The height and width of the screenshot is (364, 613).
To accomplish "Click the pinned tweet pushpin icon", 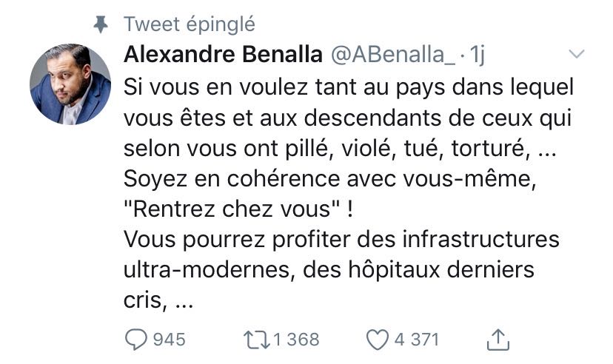I will coord(101,24).
